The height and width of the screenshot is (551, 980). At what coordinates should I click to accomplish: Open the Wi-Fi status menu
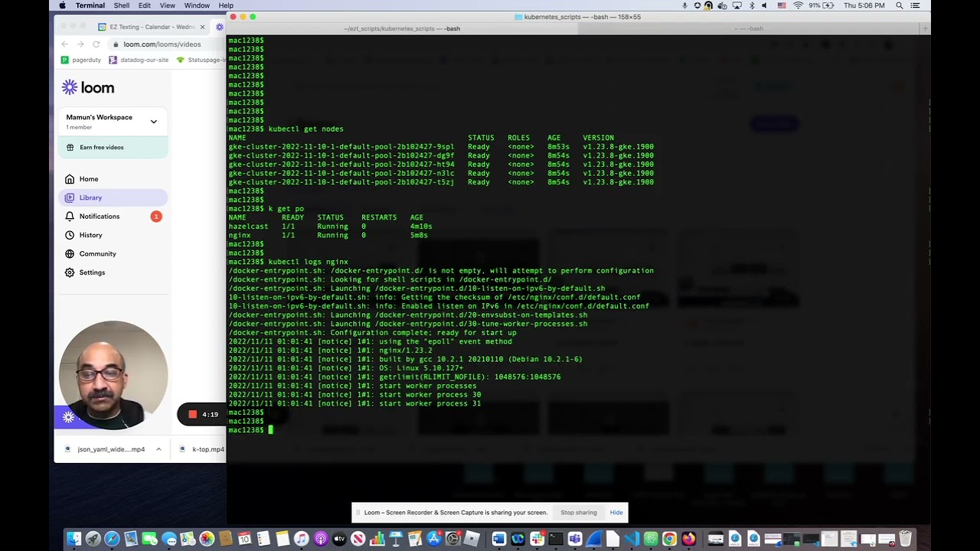click(799, 5)
